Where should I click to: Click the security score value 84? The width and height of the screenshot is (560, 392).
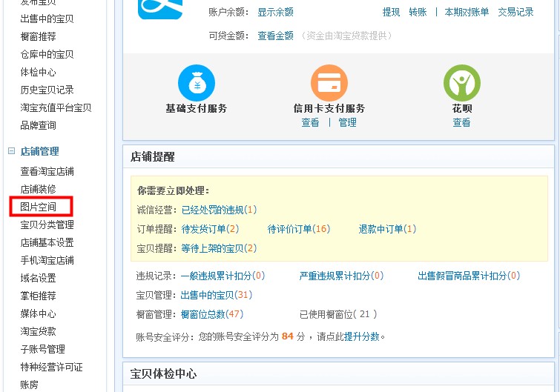[x=288, y=336]
